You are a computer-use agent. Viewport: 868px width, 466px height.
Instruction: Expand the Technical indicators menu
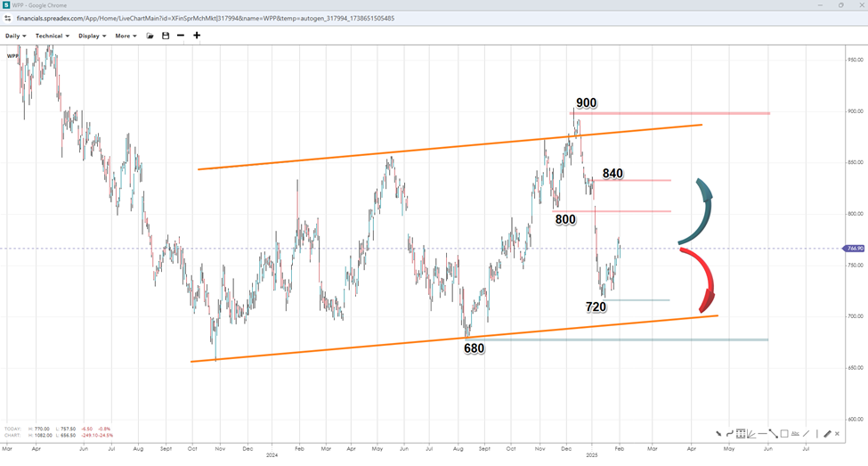pos(53,36)
